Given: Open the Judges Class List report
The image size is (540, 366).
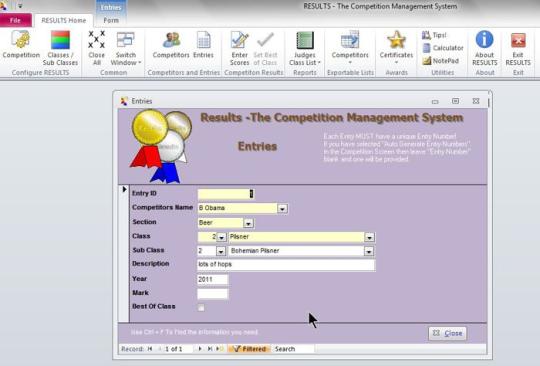Looking at the screenshot, I should (305, 48).
